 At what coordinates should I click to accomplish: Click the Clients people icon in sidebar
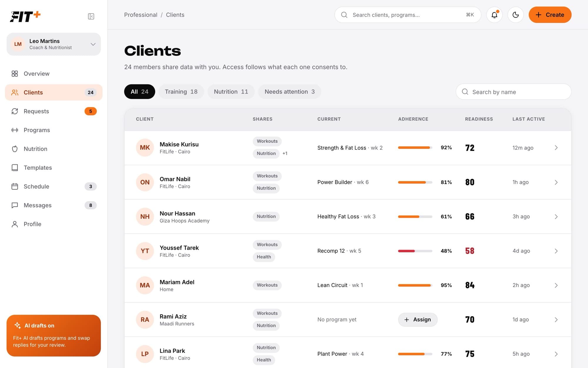(15, 92)
